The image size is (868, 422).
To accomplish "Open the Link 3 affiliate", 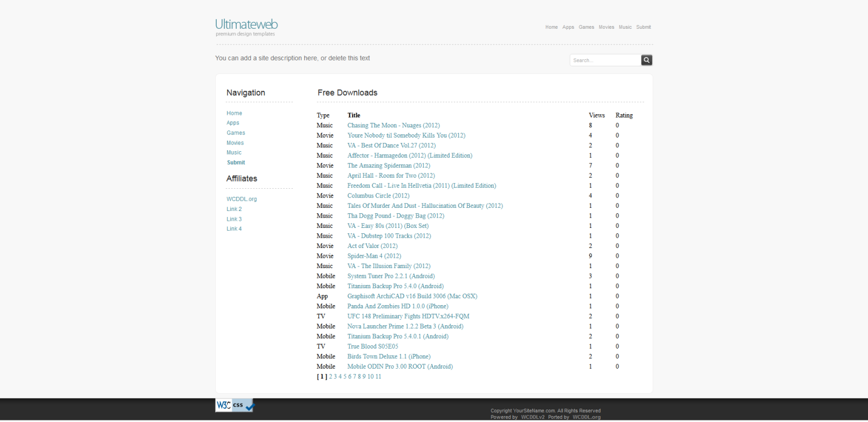I will [234, 219].
